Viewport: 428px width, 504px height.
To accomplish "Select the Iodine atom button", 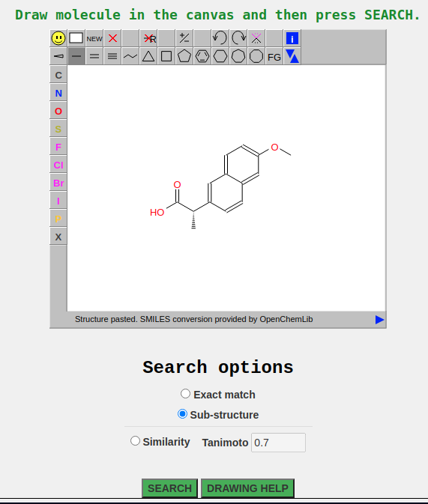I will click(x=58, y=201).
